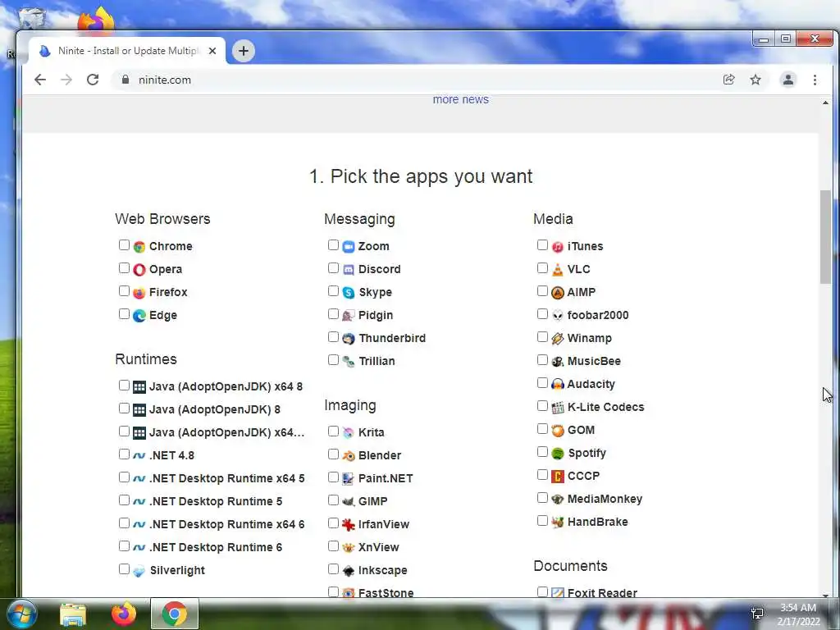Tick the Java (AdoptOpenJDK) x64 8 checkbox
The width and height of the screenshot is (840, 630).
(125, 386)
